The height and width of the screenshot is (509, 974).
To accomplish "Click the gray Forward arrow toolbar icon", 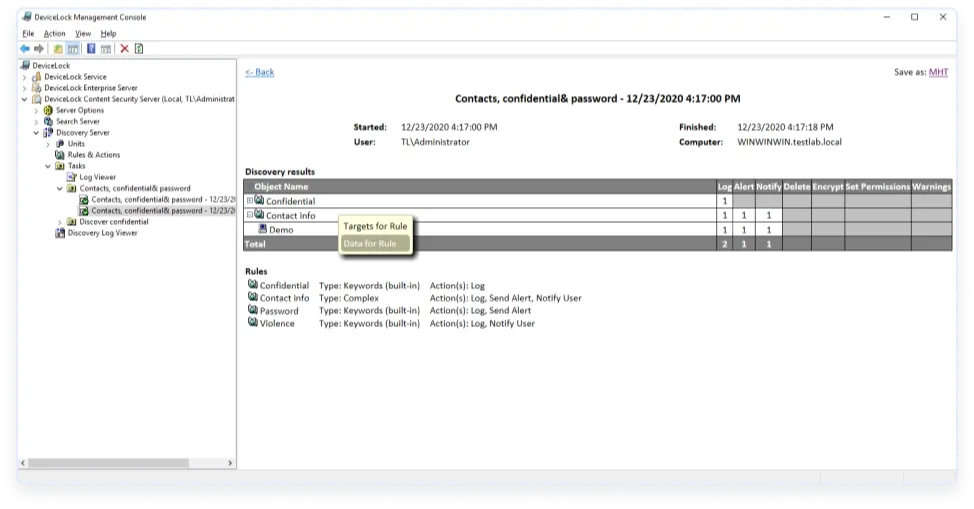I will [39, 48].
